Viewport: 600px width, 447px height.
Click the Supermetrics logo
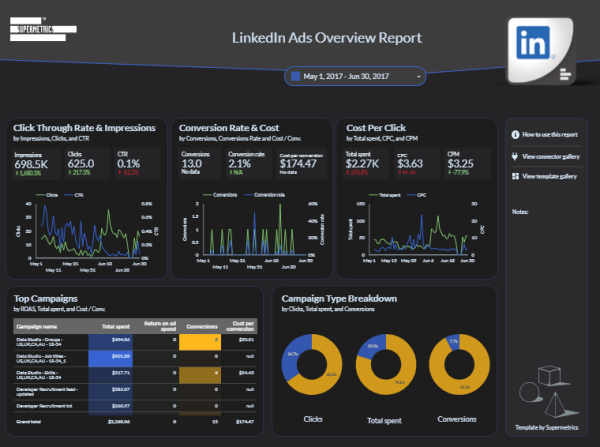pyautogui.click(x=43, y=29)
